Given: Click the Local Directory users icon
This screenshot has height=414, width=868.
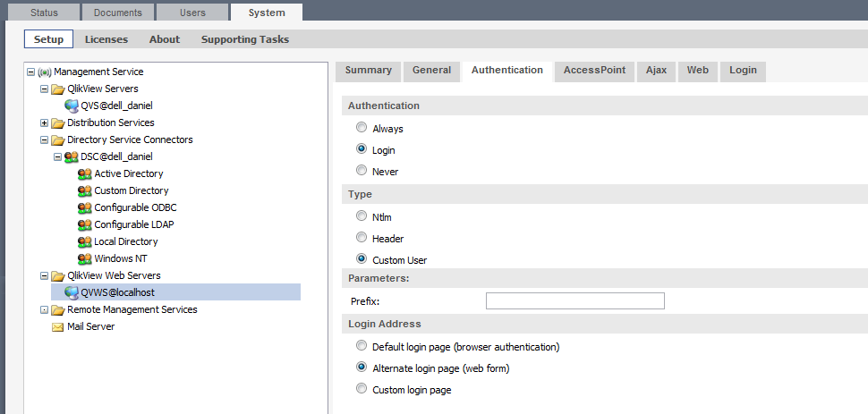Looking at the screenshot, I should click(85, 241).
